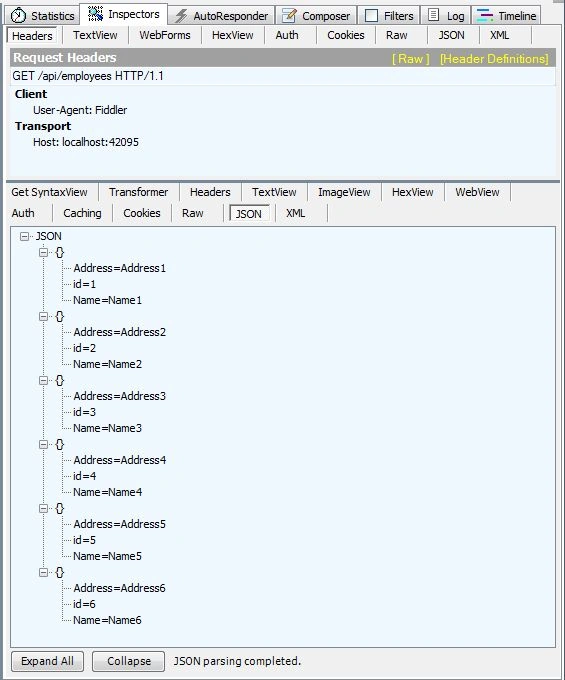Open the WebView response tab
565x680 pixels.
(477, 192)
